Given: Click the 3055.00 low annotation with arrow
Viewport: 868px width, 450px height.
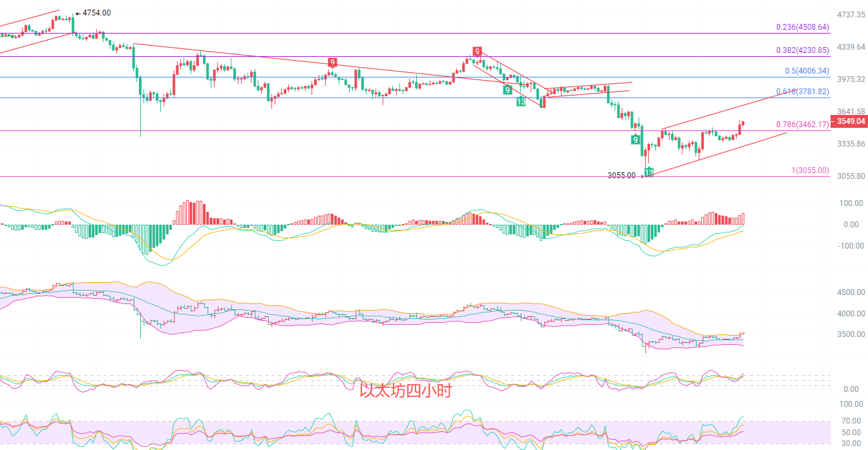Looking at the screenshot, I should (x=625, y=175).
